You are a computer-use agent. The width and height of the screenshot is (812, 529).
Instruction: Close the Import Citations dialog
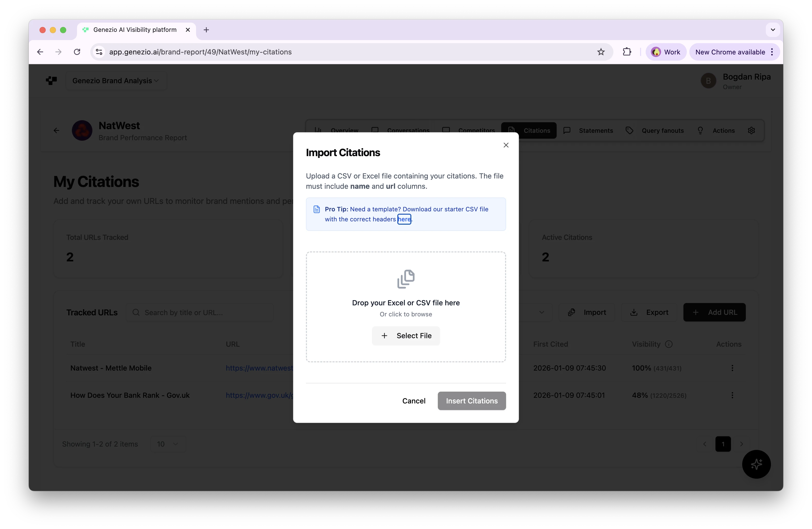pos(506,145)
